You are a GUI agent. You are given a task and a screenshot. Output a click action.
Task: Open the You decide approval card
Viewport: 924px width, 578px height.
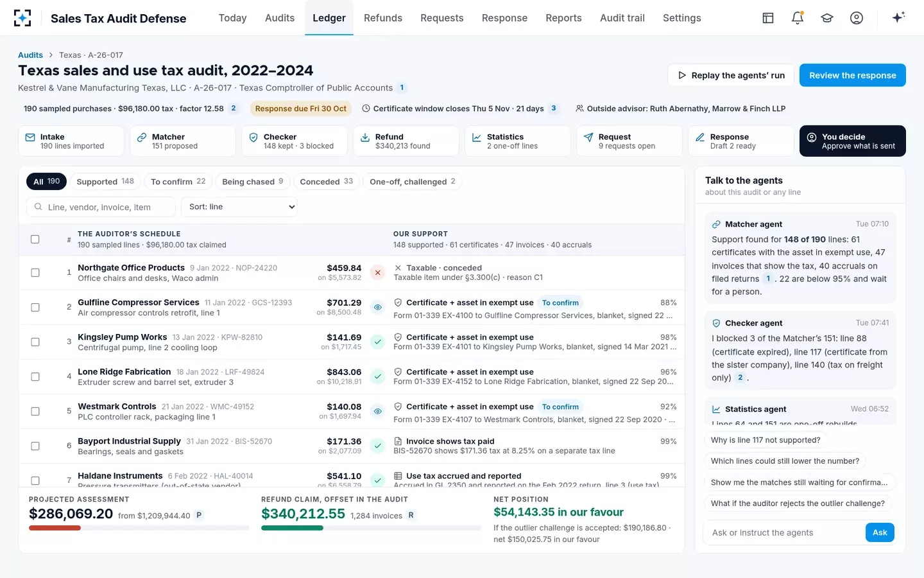pos(853,141)
